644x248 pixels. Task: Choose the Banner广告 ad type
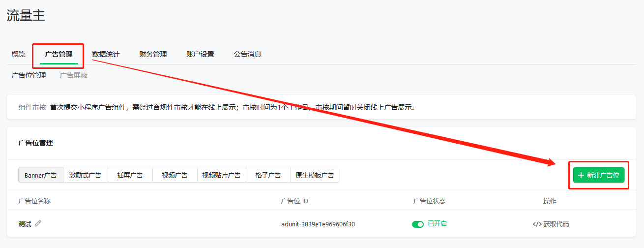tap(41, 175)
